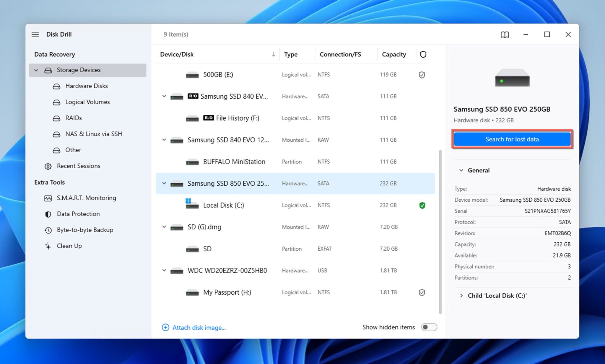
Task: Collapse the Samsung SSD 850 EVO 25 row
Action: click(164, 183)
